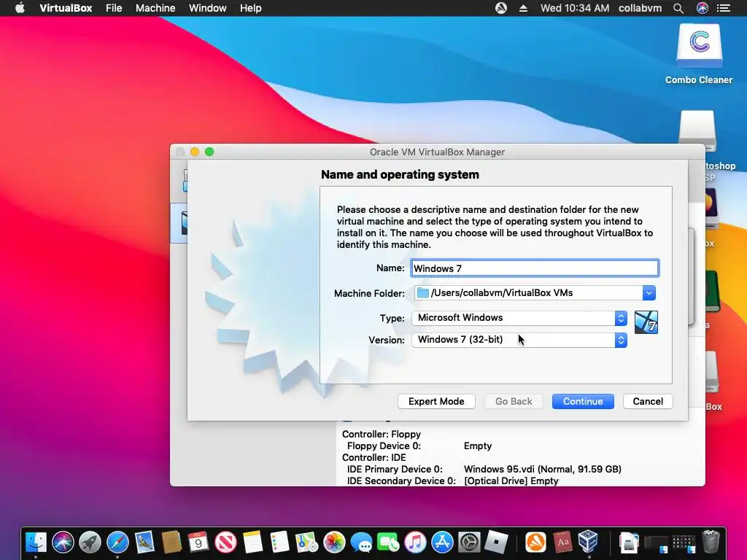The image size is (747, 560).
Task: Open Music (iTunes) from the dock
Action: [x=415, y=542]
